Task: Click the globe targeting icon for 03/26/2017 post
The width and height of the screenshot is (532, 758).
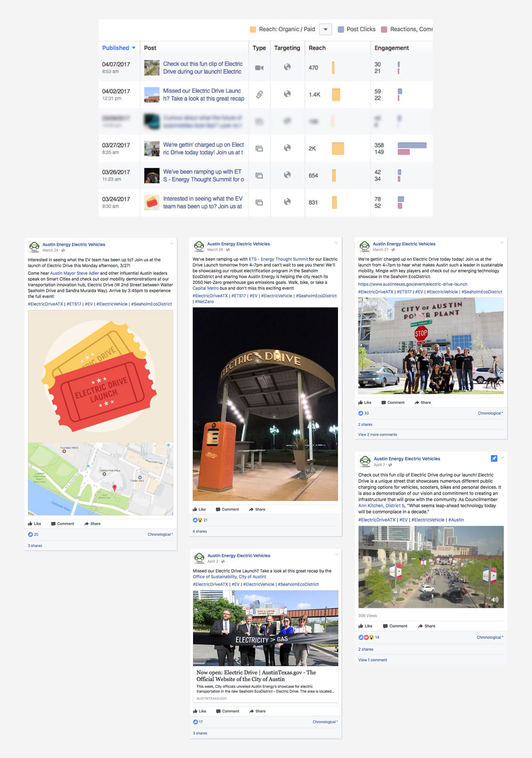Action: pyautogui.click(x=287, y=175)
